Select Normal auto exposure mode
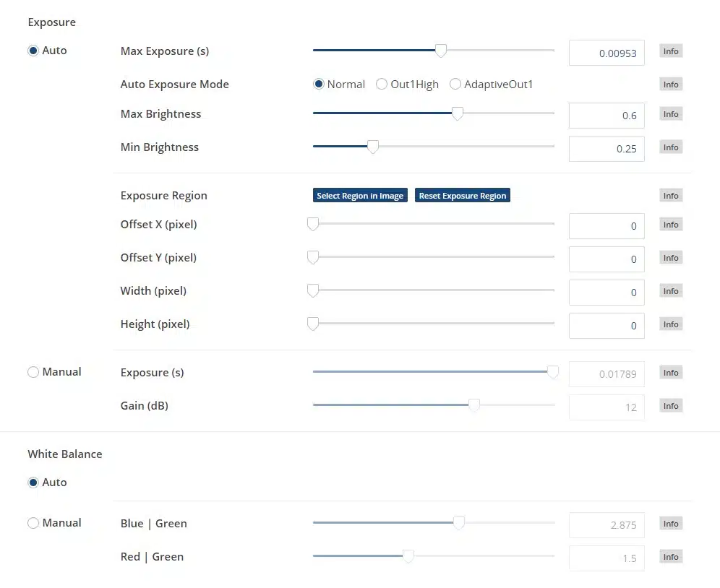The image size is (720, 588). [x=318, y=85]
